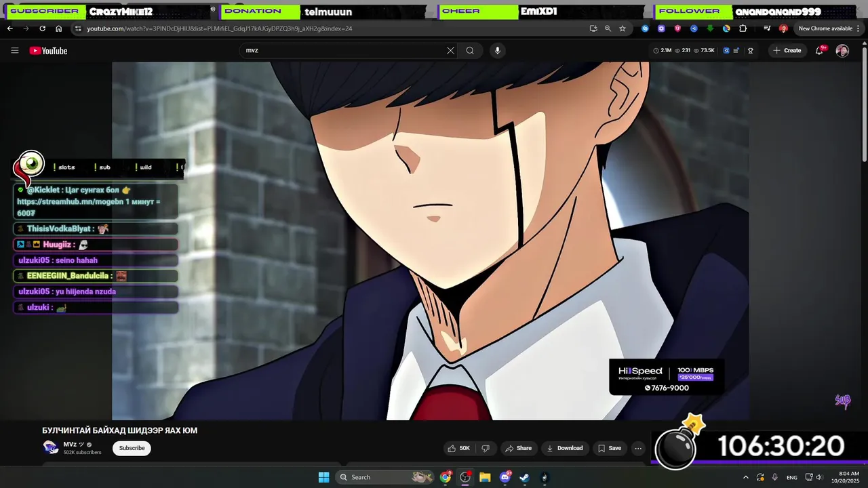Show hidden system tray icons chevron
This screenshot has width=868, height=488.
tap(746, 477)
